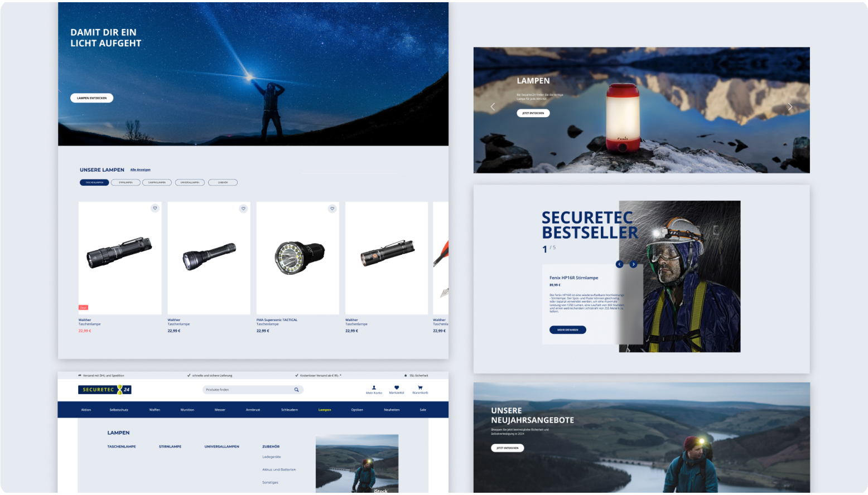This screenshot has height=495, width=868.
Task: Select the Stirnlampen filter pill
Action: point(126,182)
